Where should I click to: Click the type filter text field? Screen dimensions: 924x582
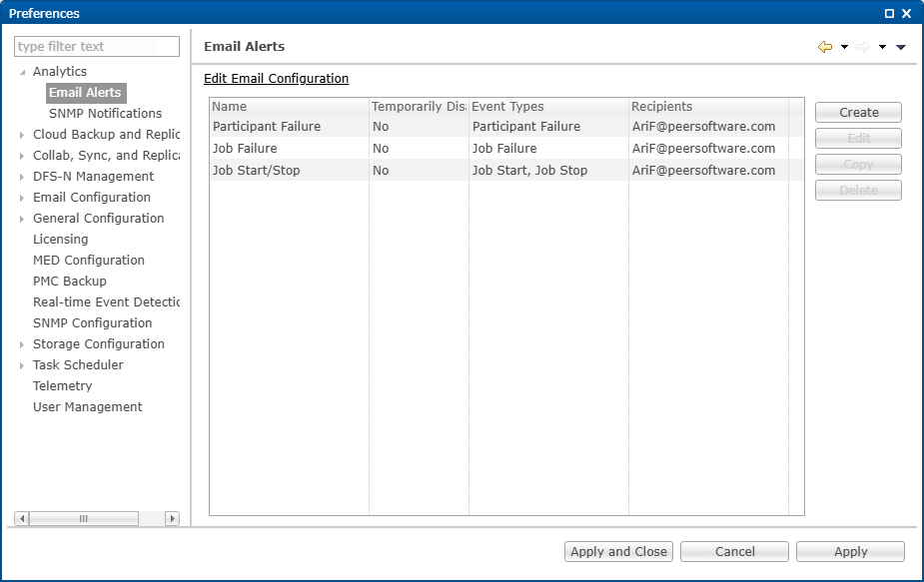[x=97, y=47]
